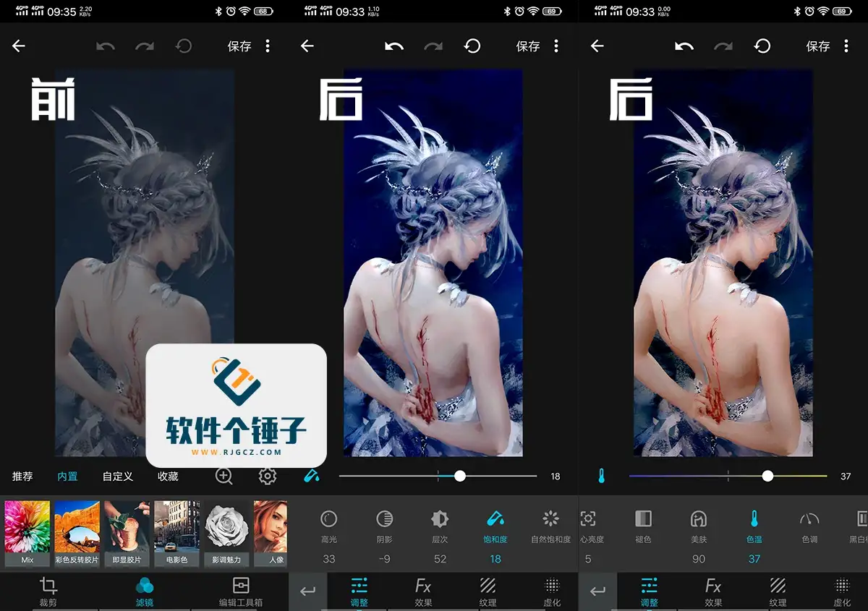The width and height of the screenshot is (868, 611).
Task: Select the 裁剪 crop tool
Action: point(48,591)
